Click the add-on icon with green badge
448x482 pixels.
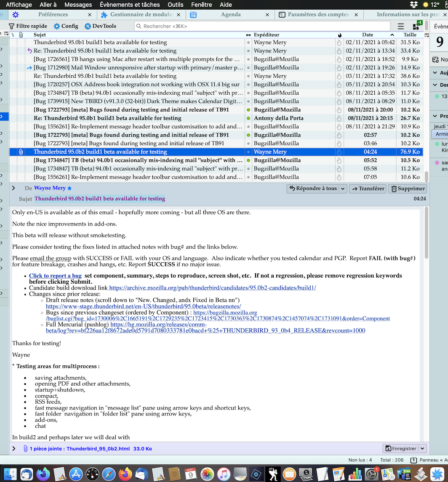(417, 26)
